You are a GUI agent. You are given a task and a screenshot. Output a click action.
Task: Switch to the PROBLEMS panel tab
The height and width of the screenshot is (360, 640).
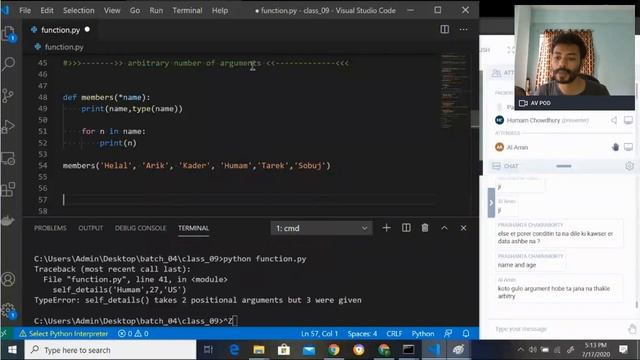(50, 228)
